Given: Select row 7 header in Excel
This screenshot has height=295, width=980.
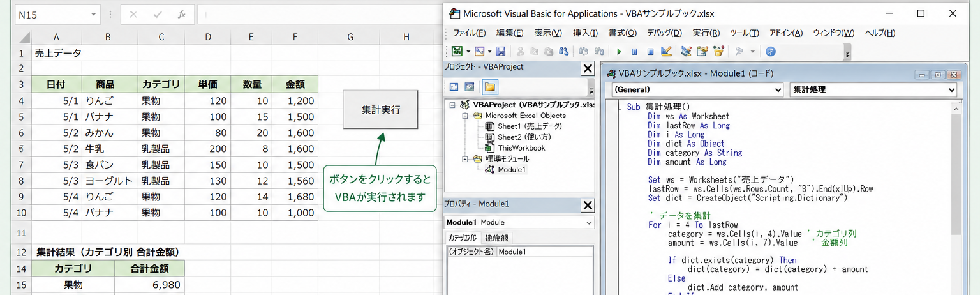Looking at the screenshot, I should coord(22,166).
